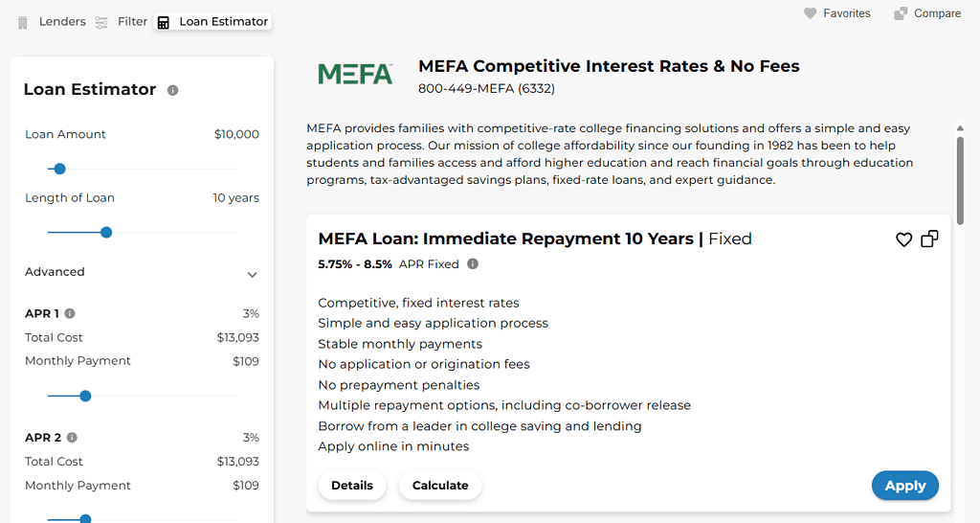The width and height of the screenshot is (980, 523).
Task: Click the APR 2 info icon
Action: [x=72, y=438]
